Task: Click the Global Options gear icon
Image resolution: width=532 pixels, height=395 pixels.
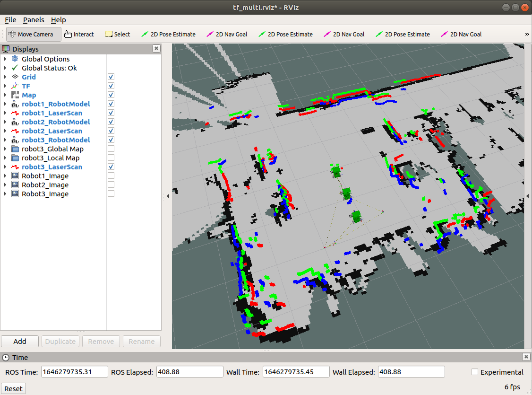Action: coord(15,59)
